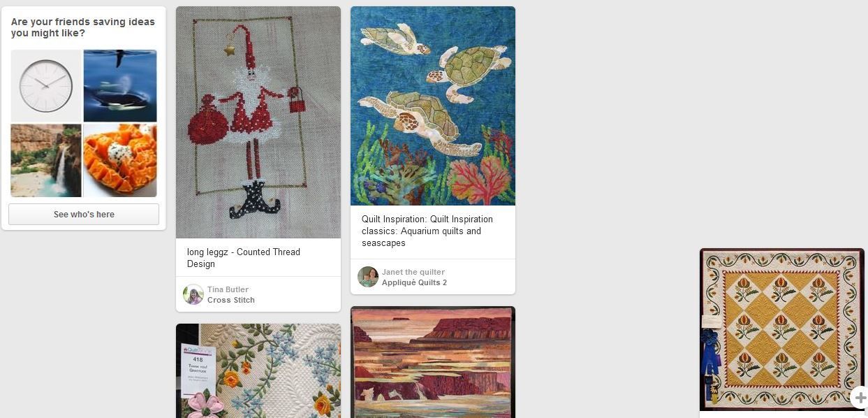Image resolution: width=868 pixels, height=418 pixels.
Task: Click the plus icon at bottom right
Action: point(860,398)
